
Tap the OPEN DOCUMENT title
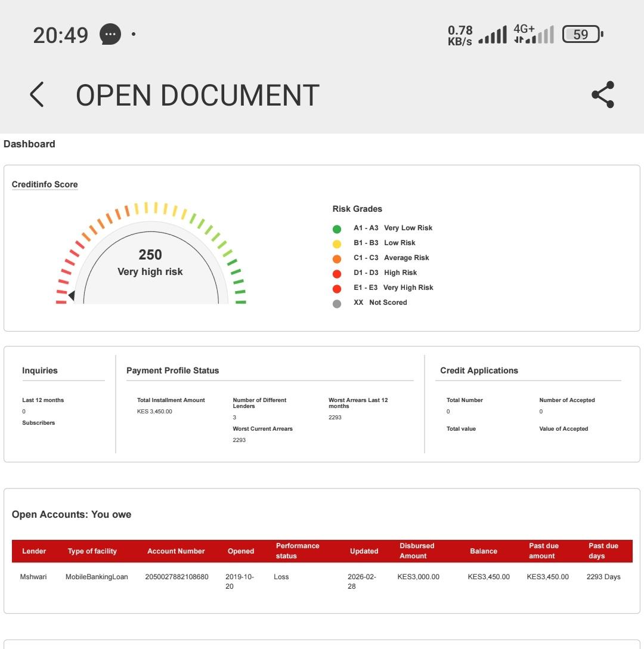pyautogui.click(x=197, y=95)
